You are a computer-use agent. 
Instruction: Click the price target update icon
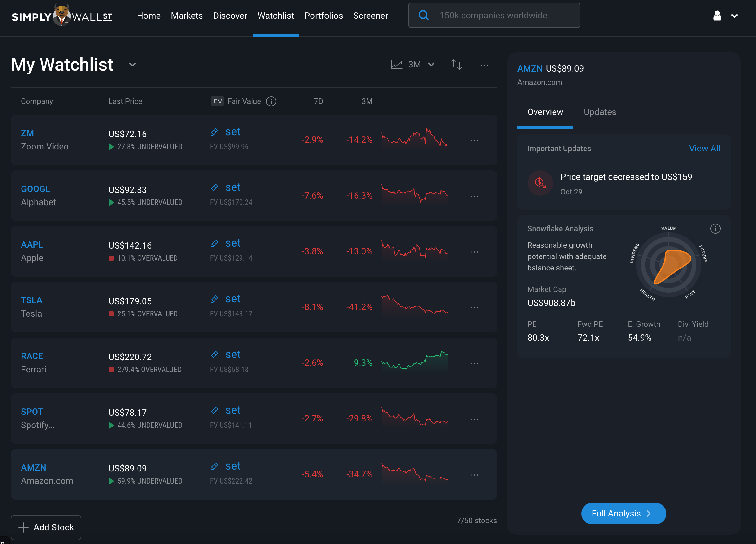540,183
